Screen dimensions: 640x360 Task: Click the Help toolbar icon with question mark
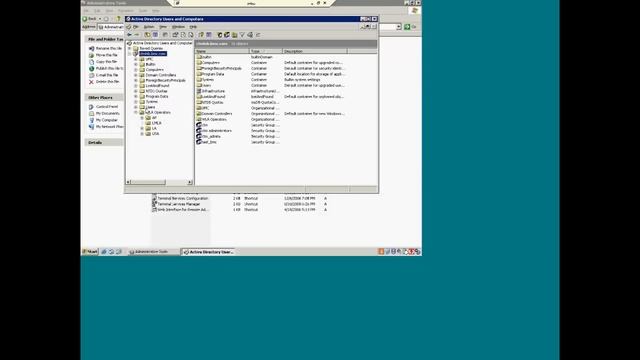pyautogui.click(x=201, y=35)
